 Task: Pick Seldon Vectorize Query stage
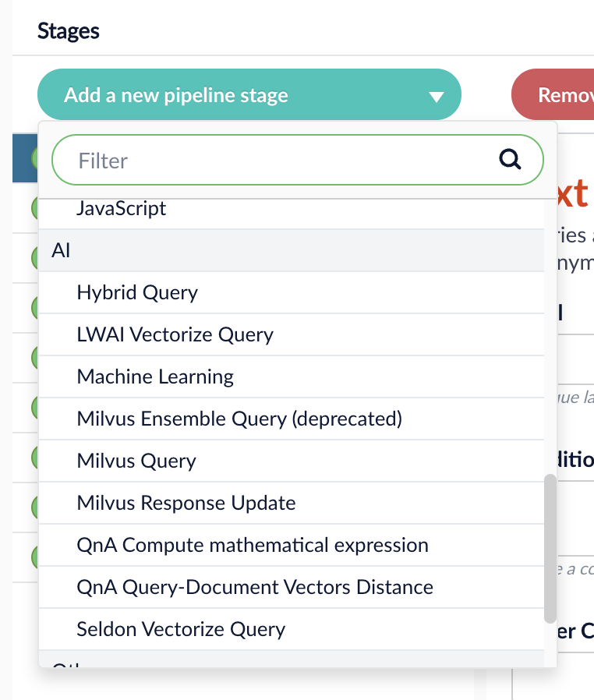pos(181,629)
